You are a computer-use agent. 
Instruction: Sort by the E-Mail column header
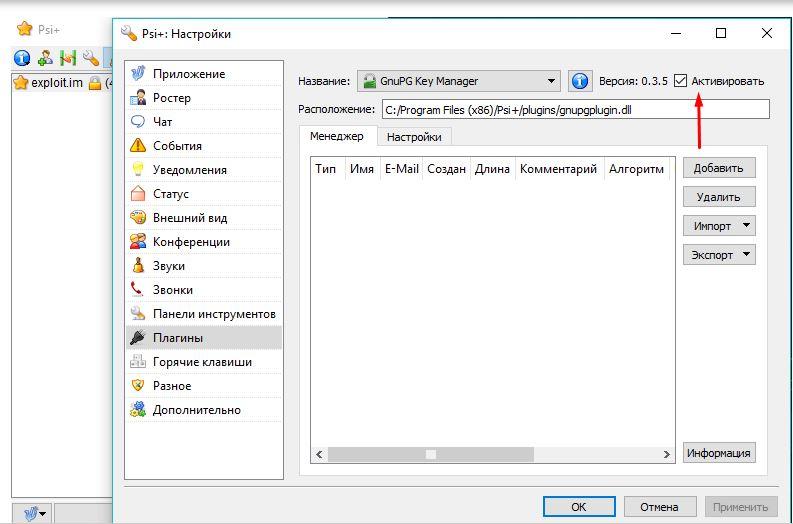(x=402, y=169)
